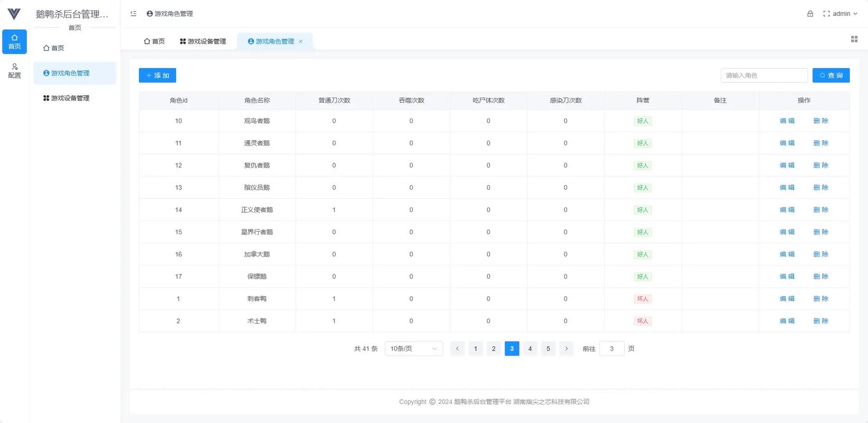Delete the 正义使者鹅 row
The height and width of the screenshot is (423, 868).
(821, 210)
